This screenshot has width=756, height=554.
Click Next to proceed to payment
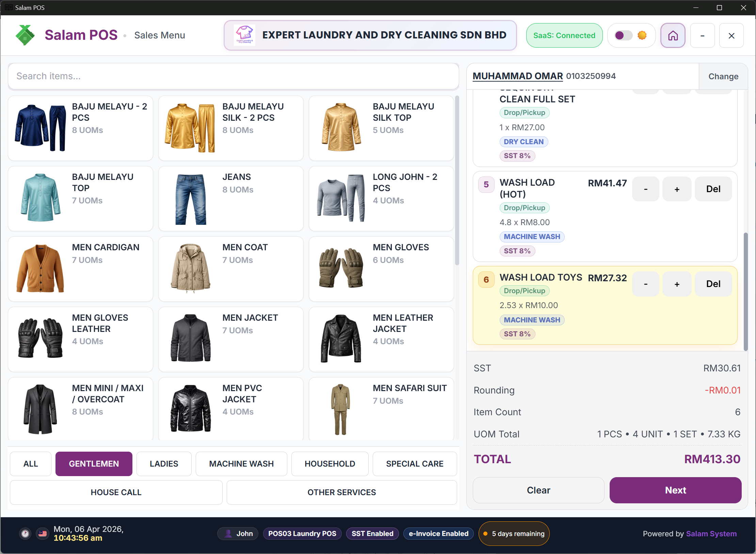[675, 490]
